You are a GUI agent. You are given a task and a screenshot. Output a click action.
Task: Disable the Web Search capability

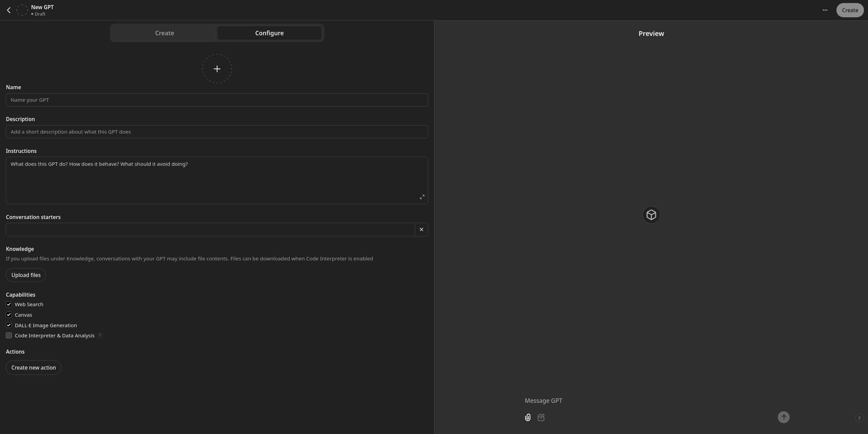[x=9, y=304]
